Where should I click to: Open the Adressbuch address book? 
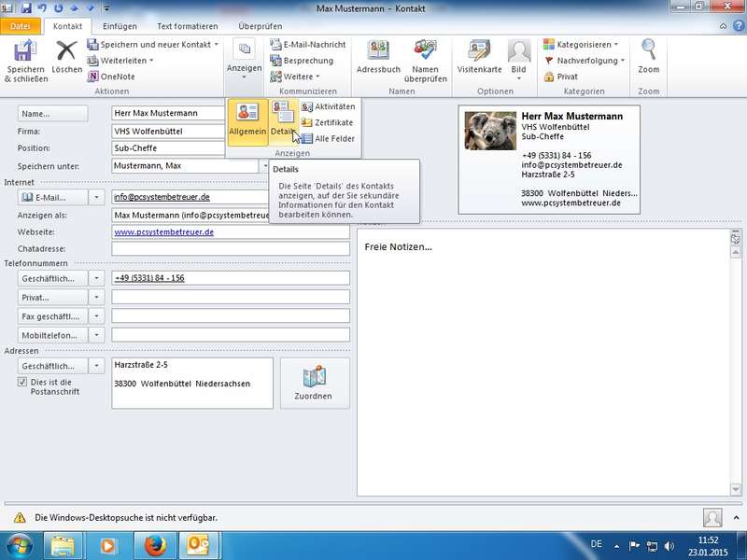[378, 61]
